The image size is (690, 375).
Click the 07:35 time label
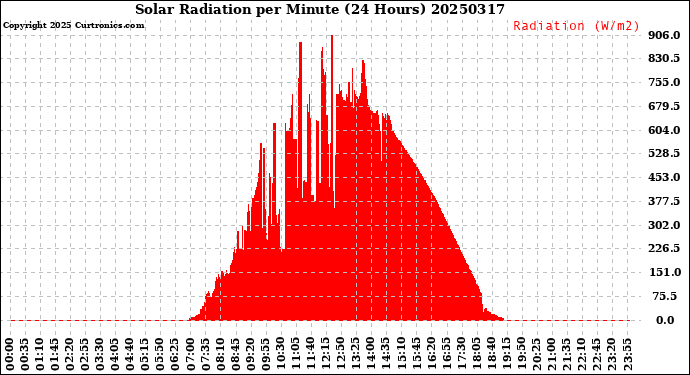[206, 355]
